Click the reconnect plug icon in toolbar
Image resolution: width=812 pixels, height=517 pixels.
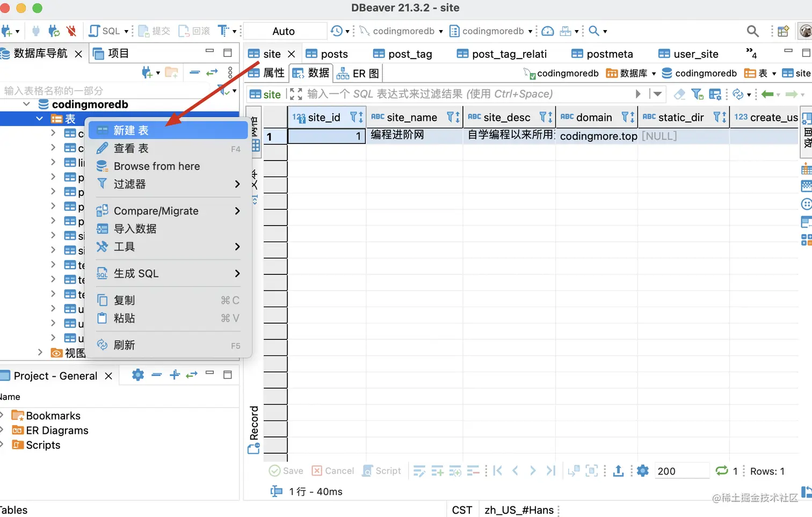pos(54,31)
